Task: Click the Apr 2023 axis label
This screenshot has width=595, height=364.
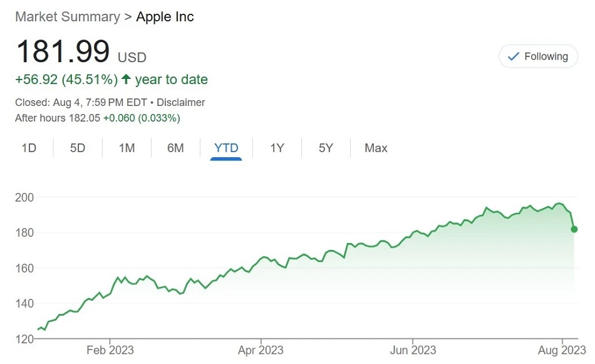Action: pos(261,350)
